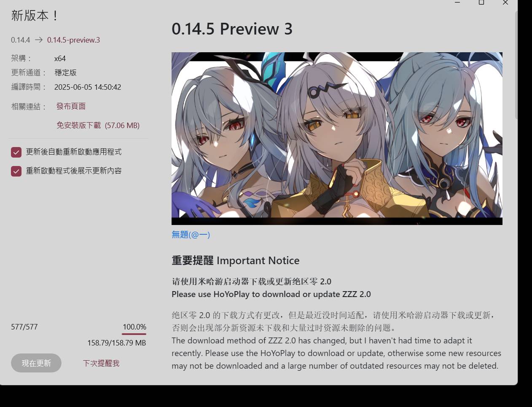Click the three-character banner artwork
Screen dimensions: 532x407
click(x=337, y=138)
